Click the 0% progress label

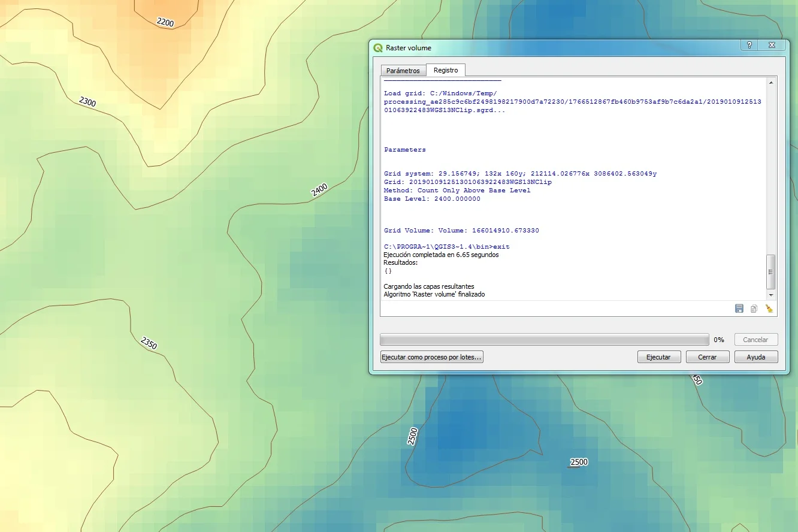point(719,340)
